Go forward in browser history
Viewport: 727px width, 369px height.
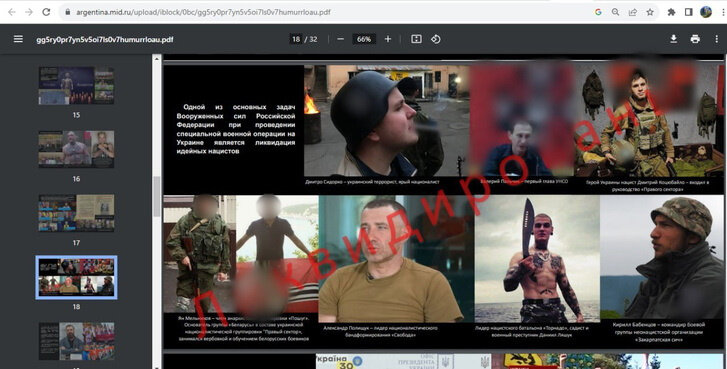tap(29, 13)
